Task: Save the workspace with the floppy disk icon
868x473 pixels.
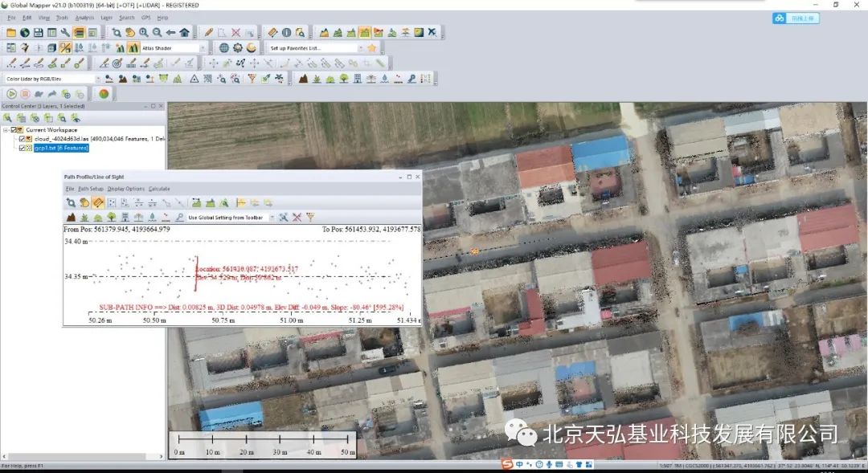Action: [39, 33]
